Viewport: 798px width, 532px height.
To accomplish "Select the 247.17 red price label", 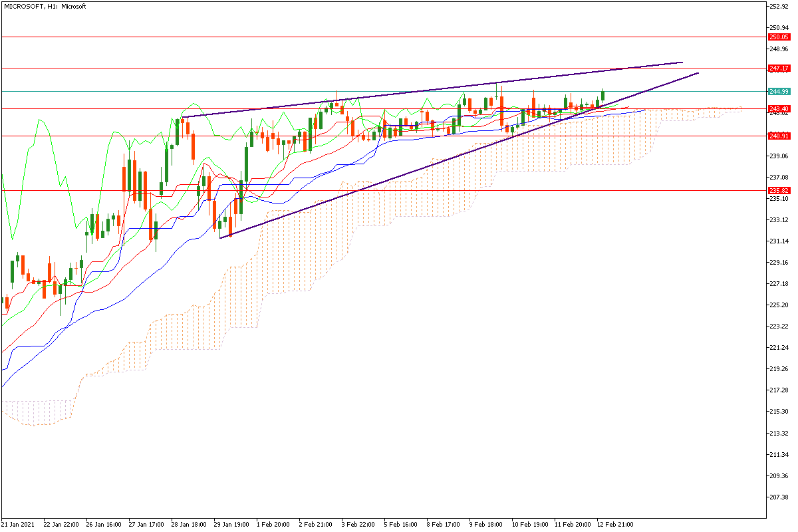I will click(778, 68).
